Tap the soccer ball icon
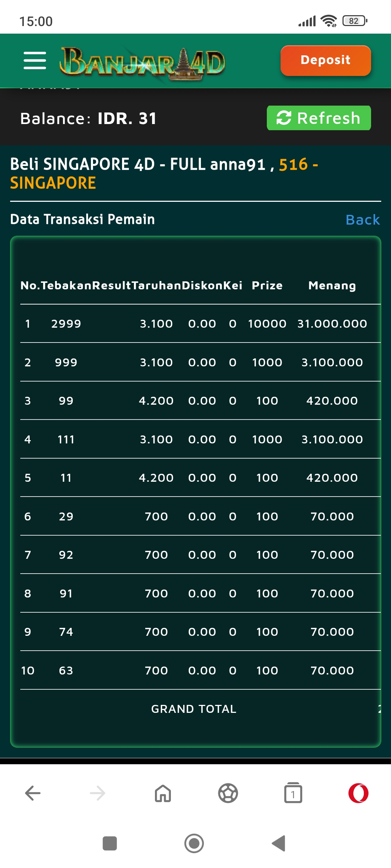Image resolution: width=391 pixels, height=868 pixels. 228,793
